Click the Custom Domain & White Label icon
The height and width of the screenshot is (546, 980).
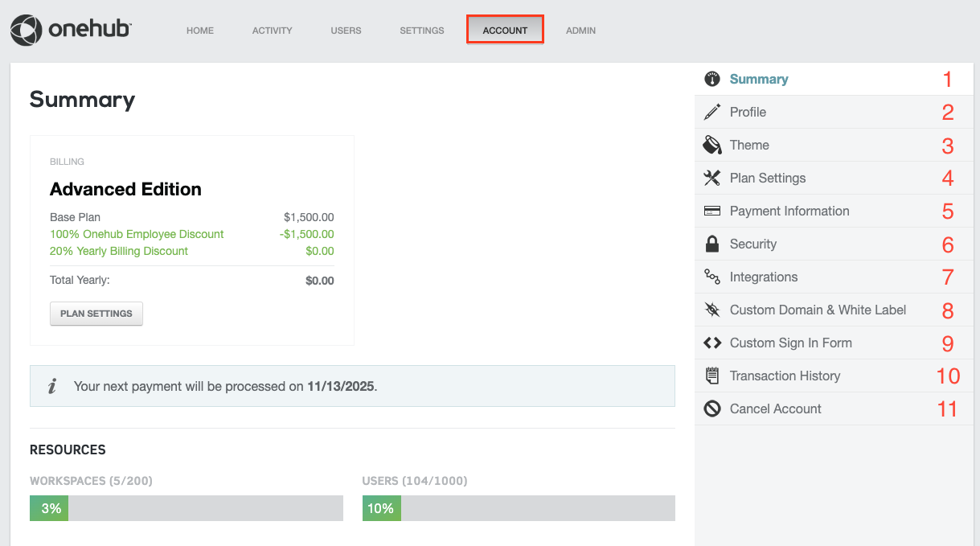711,310
